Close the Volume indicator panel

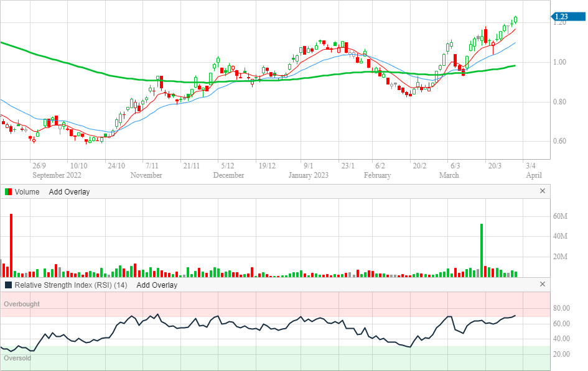(542, 191)
